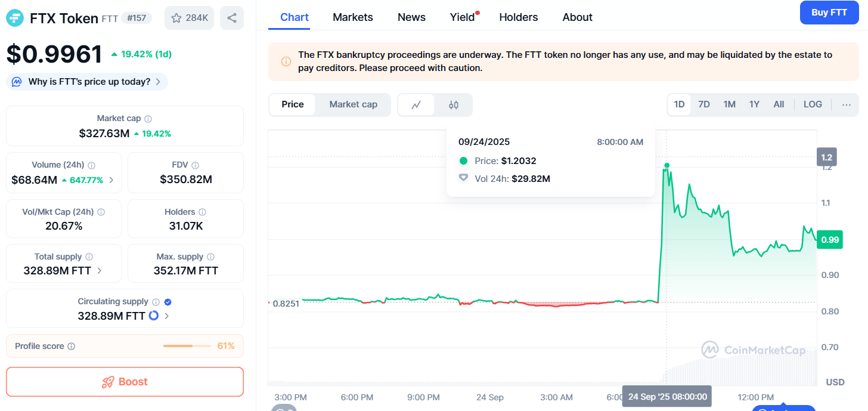Open the Holders tab
Screen dimensions: 868x411
pyautogui.click(x=519, y=17)
